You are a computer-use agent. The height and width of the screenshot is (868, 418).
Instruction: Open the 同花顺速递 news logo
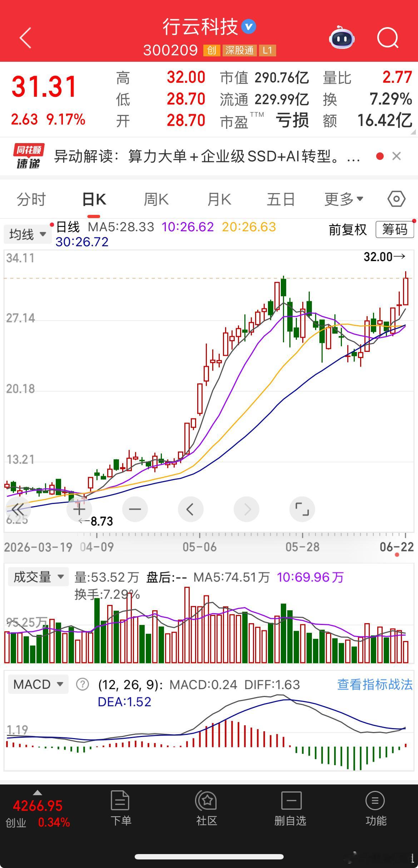pos(28,156)
